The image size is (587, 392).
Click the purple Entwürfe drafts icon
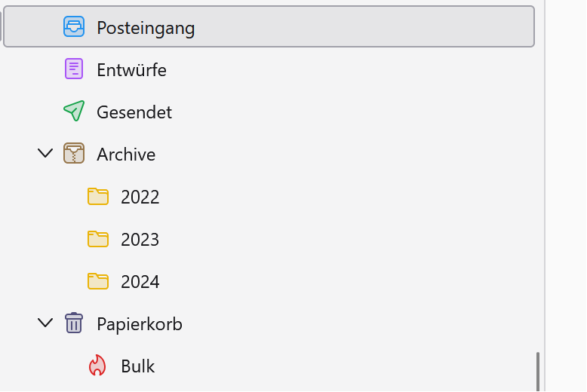[x=73, y=69]
